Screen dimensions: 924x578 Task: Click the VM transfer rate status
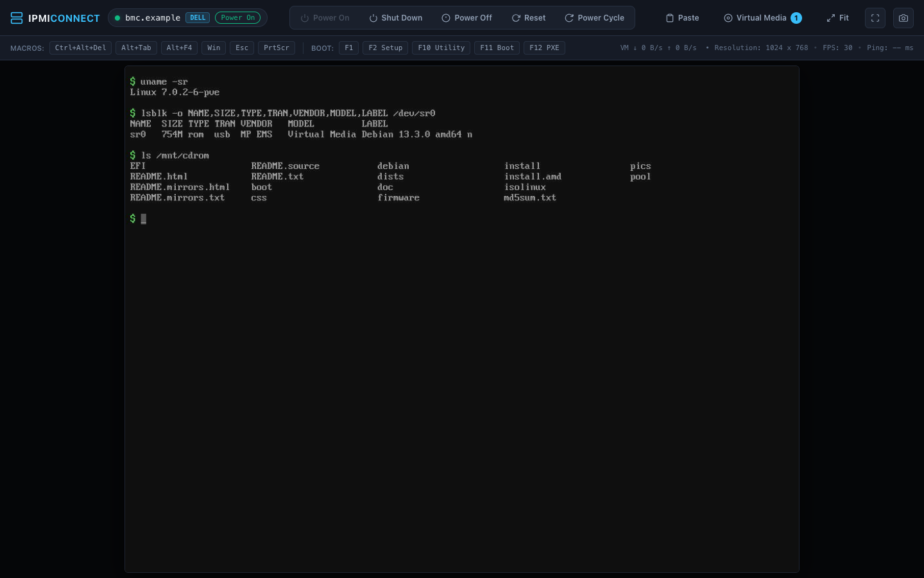(658, 48)
